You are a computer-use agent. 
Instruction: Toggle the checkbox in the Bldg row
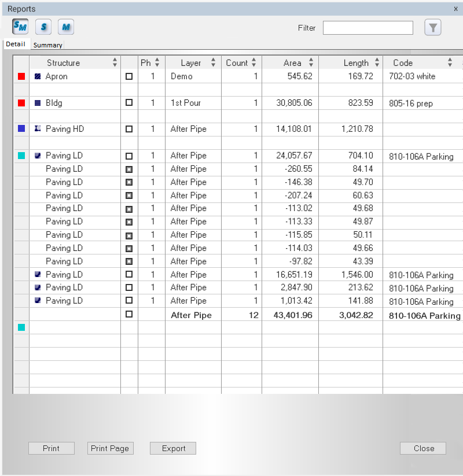coord(129,102)
